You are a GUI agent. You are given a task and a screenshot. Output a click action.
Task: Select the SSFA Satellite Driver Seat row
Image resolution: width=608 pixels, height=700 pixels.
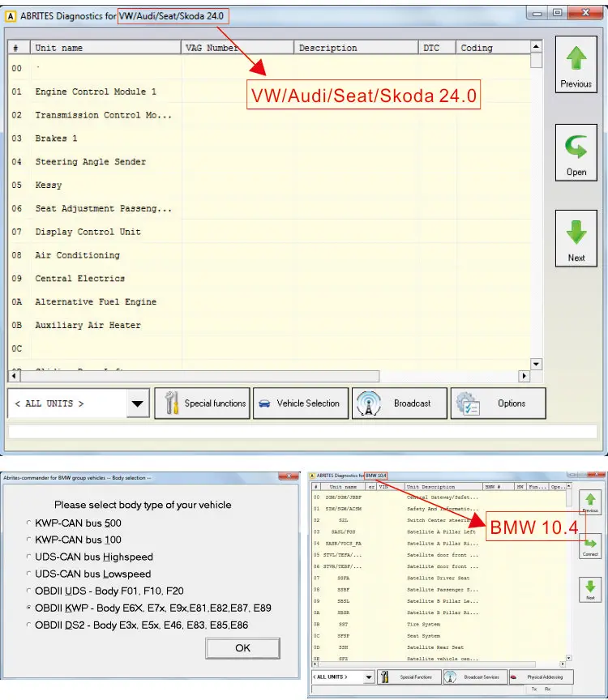(439, 578)
